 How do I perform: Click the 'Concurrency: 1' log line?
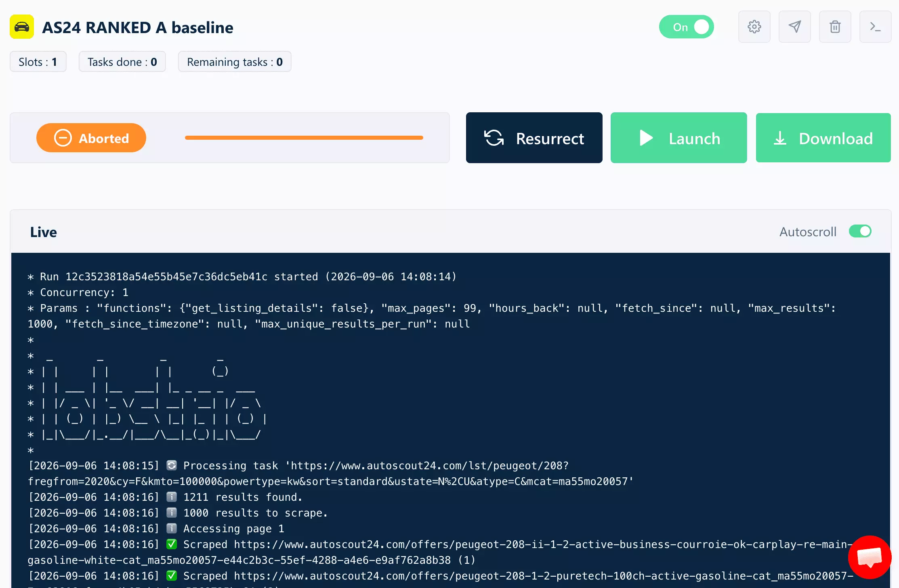pyautogui.click(x=78, y=292)
